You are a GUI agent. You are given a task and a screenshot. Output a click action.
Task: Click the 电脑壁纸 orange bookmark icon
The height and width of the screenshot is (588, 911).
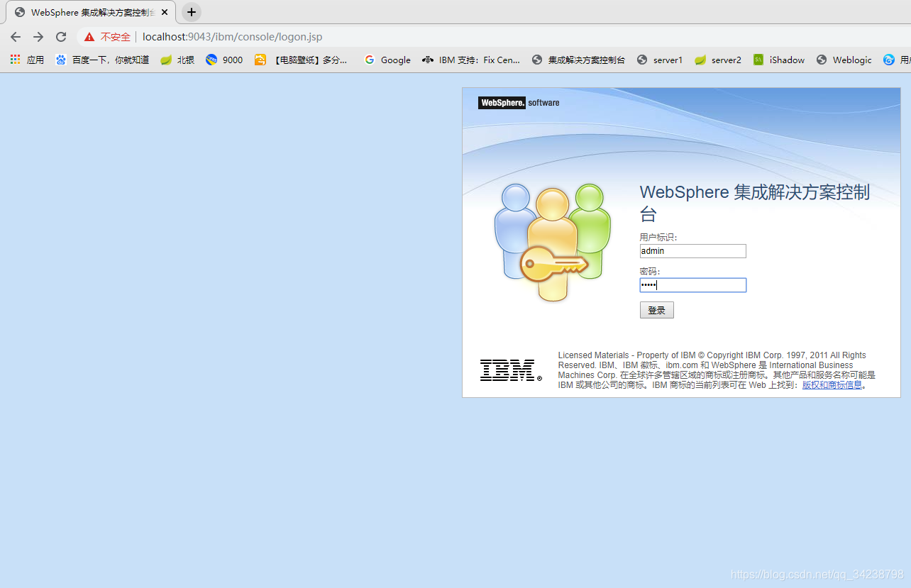pyautogui.click(x=260, y=60)
